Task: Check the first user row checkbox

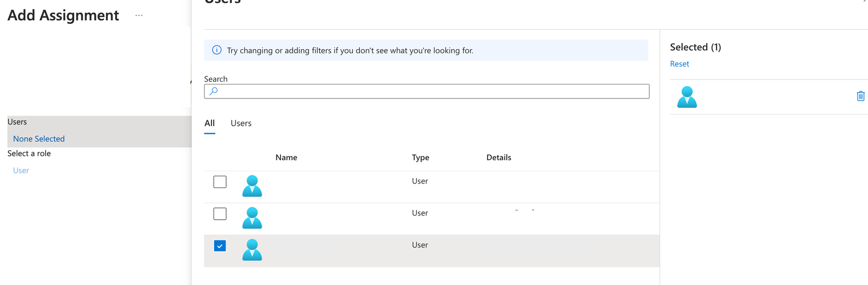Action: [220, 182]
